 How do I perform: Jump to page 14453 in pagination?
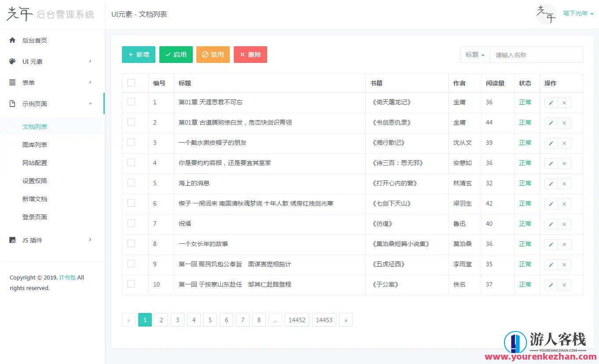[324, 320]
